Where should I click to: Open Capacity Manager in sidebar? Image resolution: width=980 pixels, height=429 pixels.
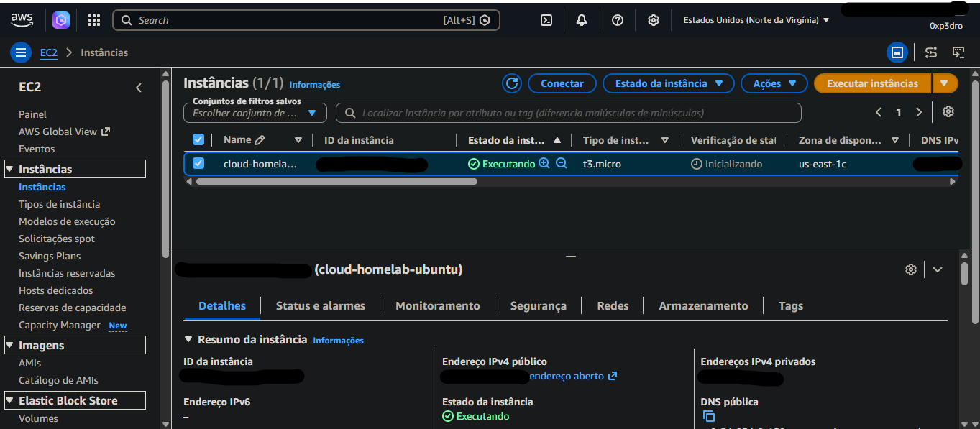(x=60, y=325)
